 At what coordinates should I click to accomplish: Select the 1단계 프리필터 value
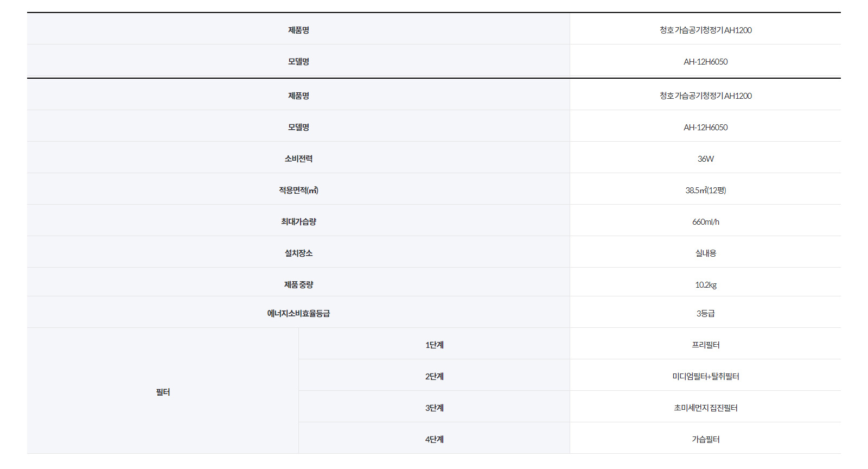click(705, 345)
